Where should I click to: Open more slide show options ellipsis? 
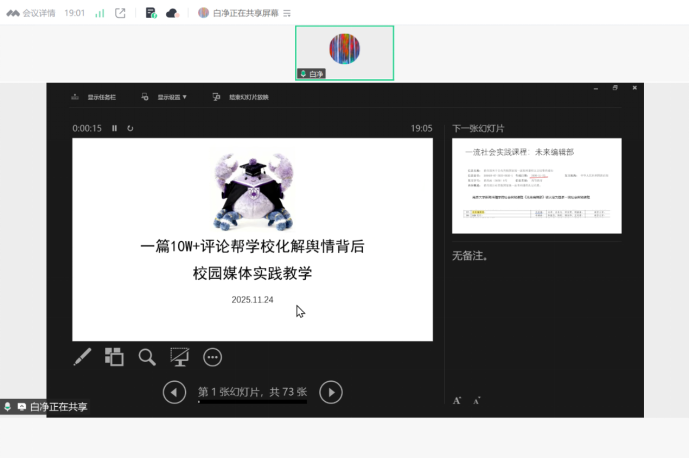pos(212,357)
